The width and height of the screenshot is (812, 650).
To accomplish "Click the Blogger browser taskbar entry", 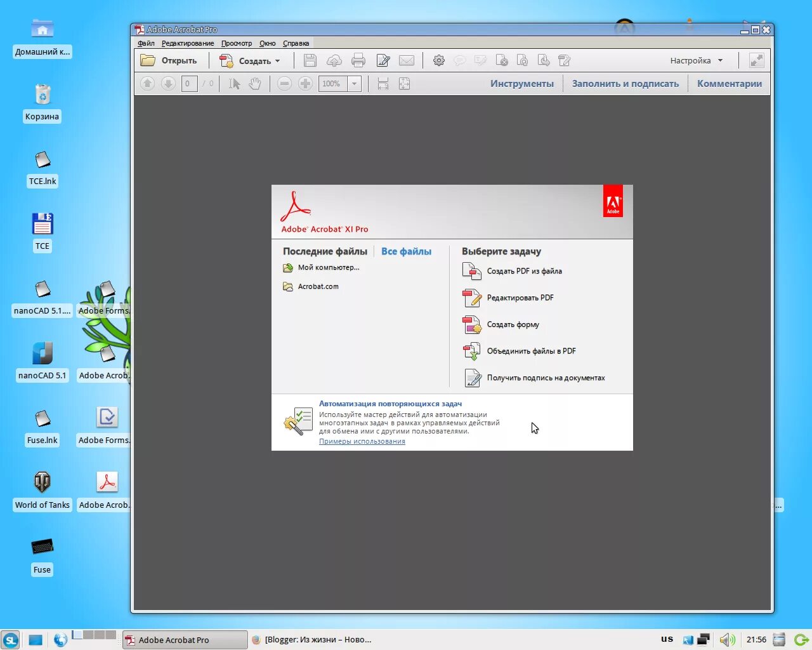I will tap(312, 640).
